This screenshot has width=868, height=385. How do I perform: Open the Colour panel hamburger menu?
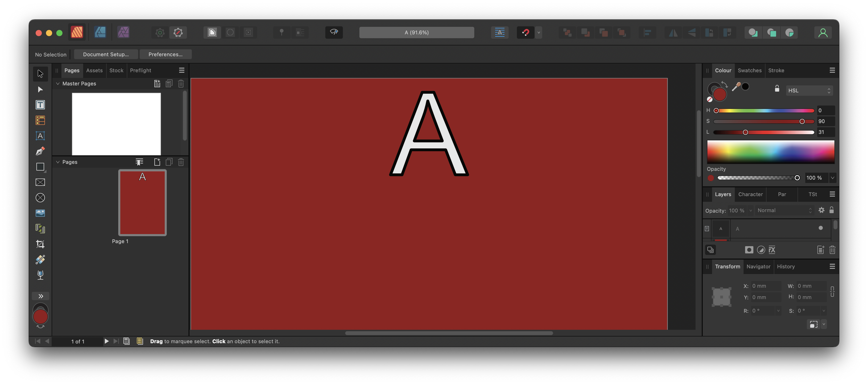832,70
